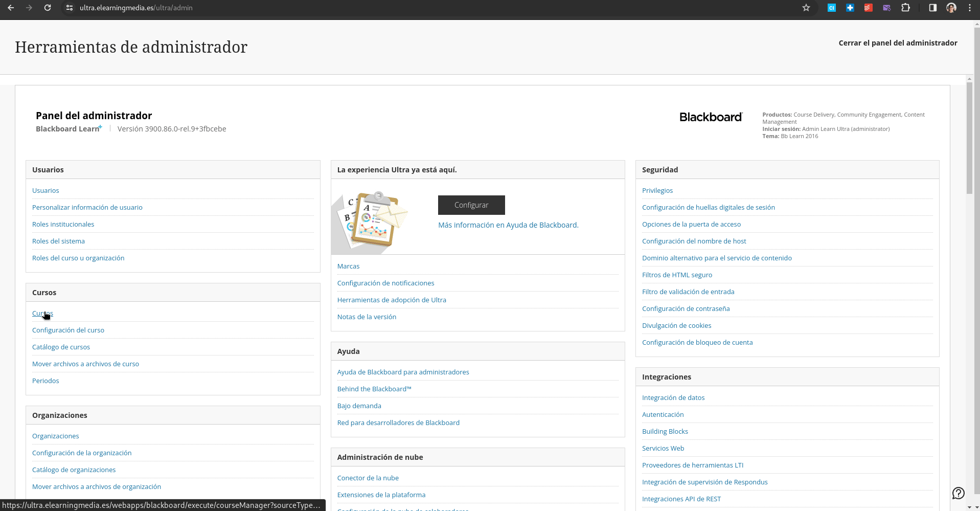980x511 pixels.
Task: Open the red striped extension icon
Action: [869, 8]
